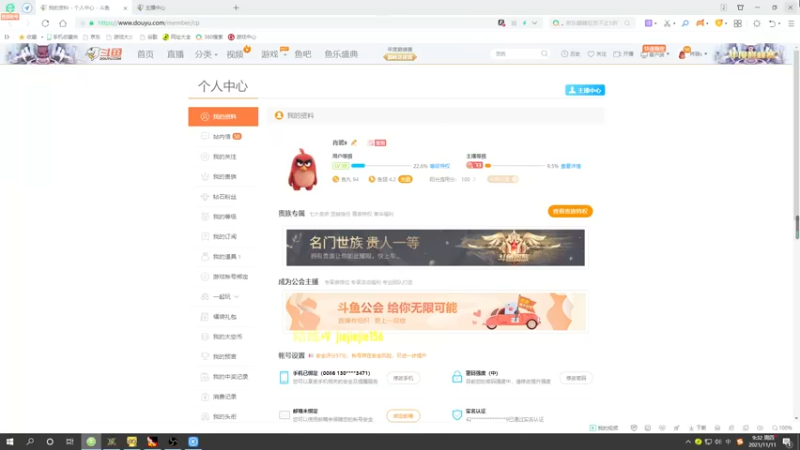Go to 首页 in Douyu navbar

pyautogui.click(x=145, y=54)
